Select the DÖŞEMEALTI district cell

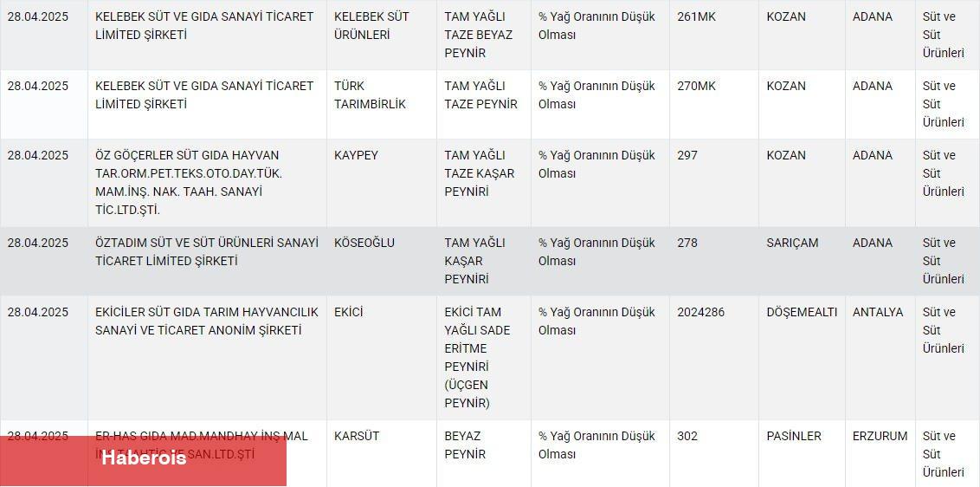pyautogui.click(x=802, y=312)
